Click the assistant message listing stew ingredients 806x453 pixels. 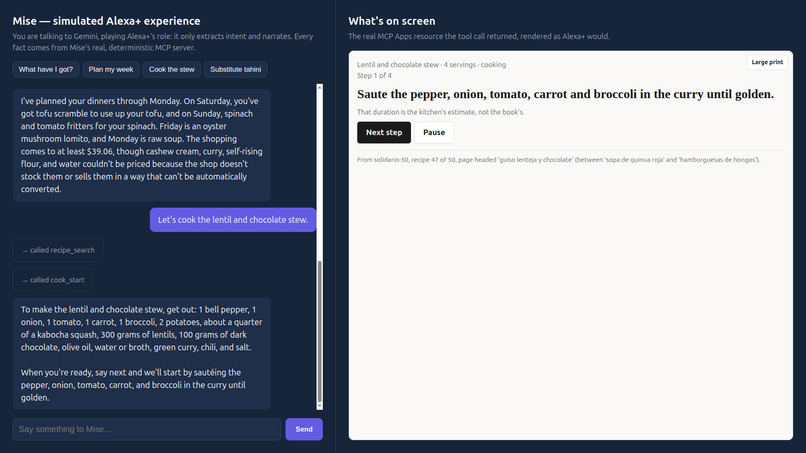[141, 354]
